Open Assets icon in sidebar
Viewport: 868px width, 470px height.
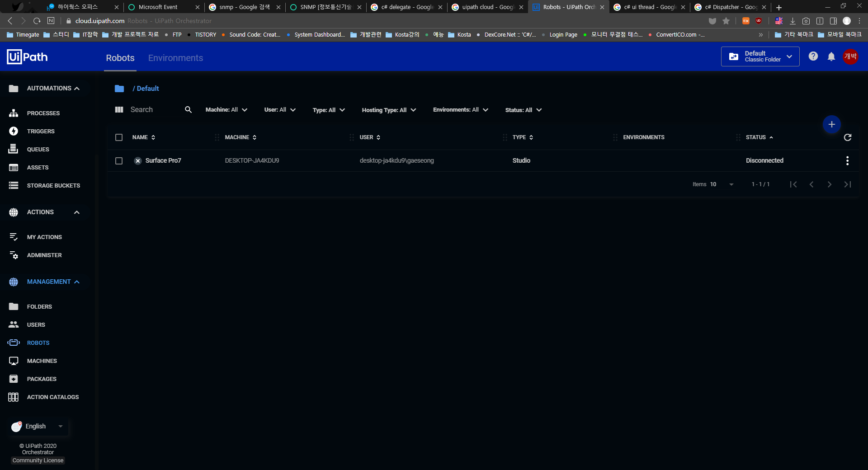[x=14, y=167]
